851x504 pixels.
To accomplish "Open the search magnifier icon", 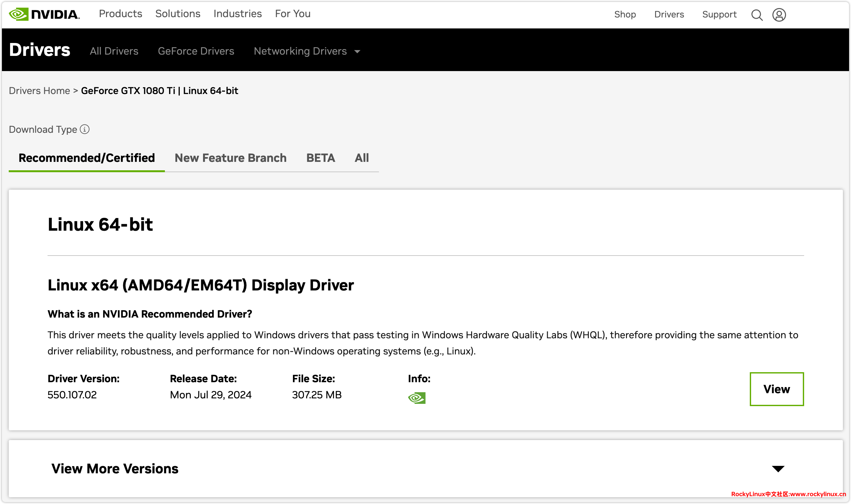I will coord(757,15).
